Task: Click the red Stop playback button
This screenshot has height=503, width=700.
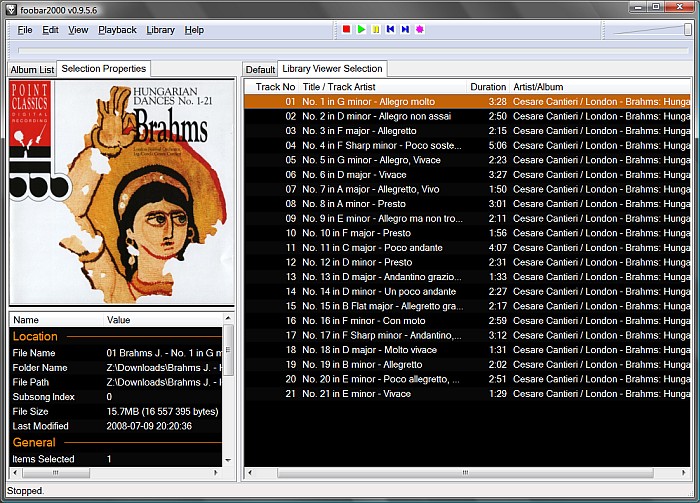Action: 346,29
